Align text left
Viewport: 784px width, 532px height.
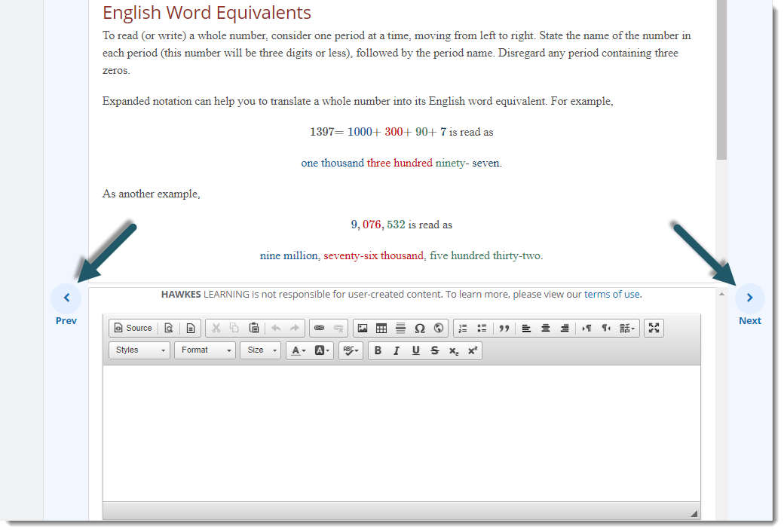526,329
